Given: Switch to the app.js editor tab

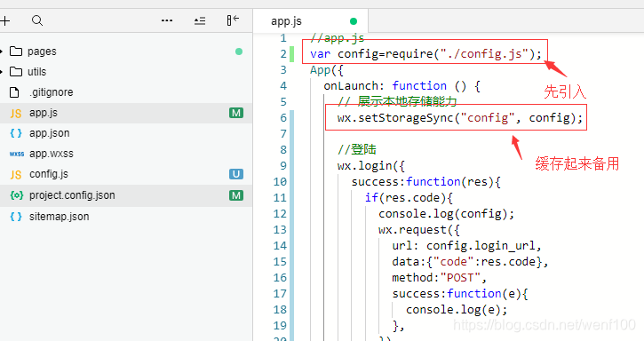Looking at the screenshot, I should click(311, 21).
